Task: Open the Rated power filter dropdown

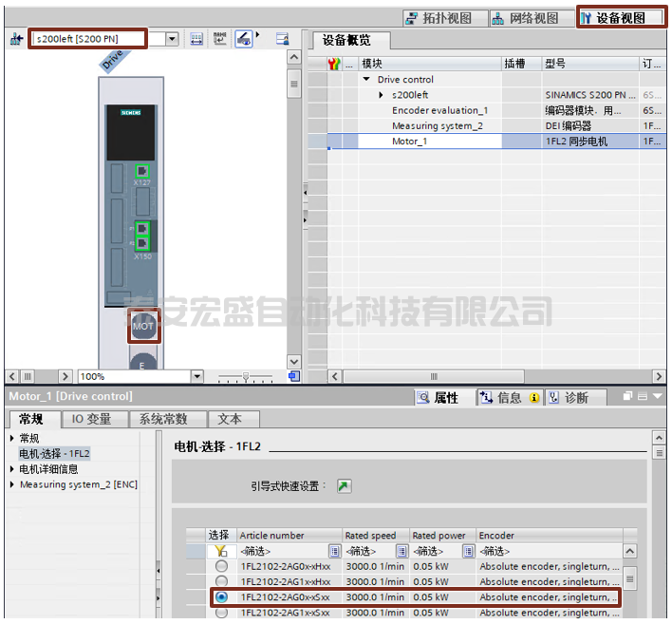Action: tap(469, 551)
